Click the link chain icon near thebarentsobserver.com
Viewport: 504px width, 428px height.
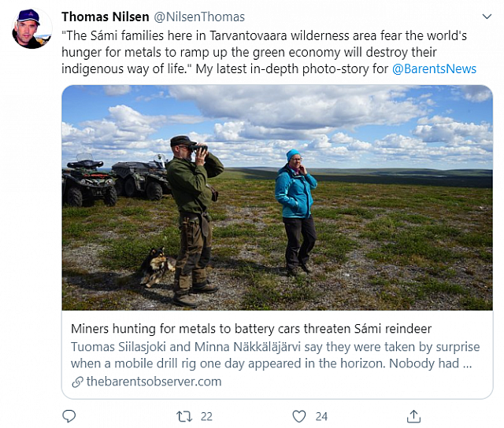[x=77, y=382]
